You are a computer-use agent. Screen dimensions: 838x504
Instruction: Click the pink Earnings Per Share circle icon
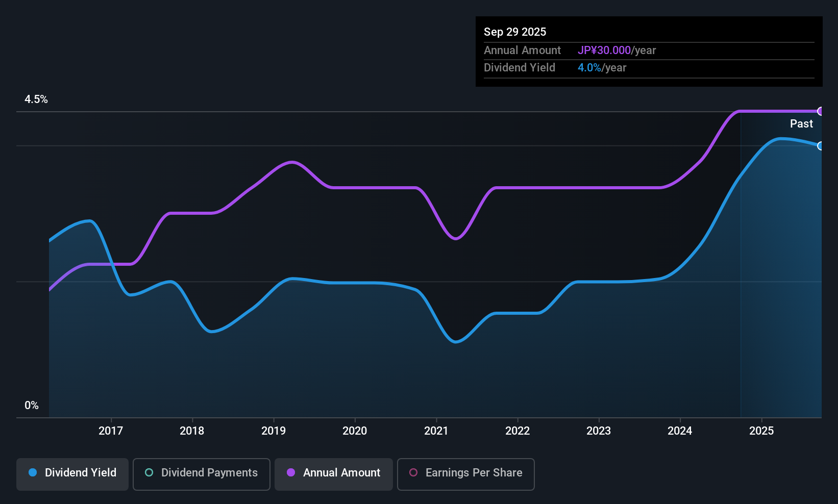pyautogui.click(x=413, y=472)
